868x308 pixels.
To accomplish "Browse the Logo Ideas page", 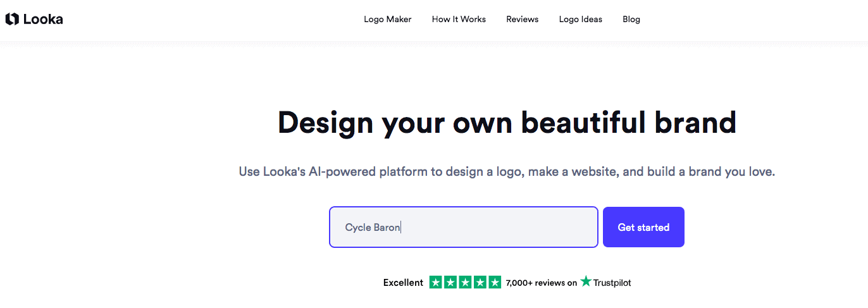I will pyautogui.click(x=580, y=20).
